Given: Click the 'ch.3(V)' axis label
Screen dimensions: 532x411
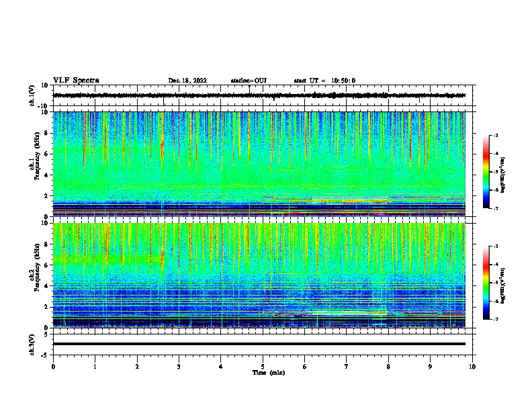Looking at the screenshot, I should (32, 345).
